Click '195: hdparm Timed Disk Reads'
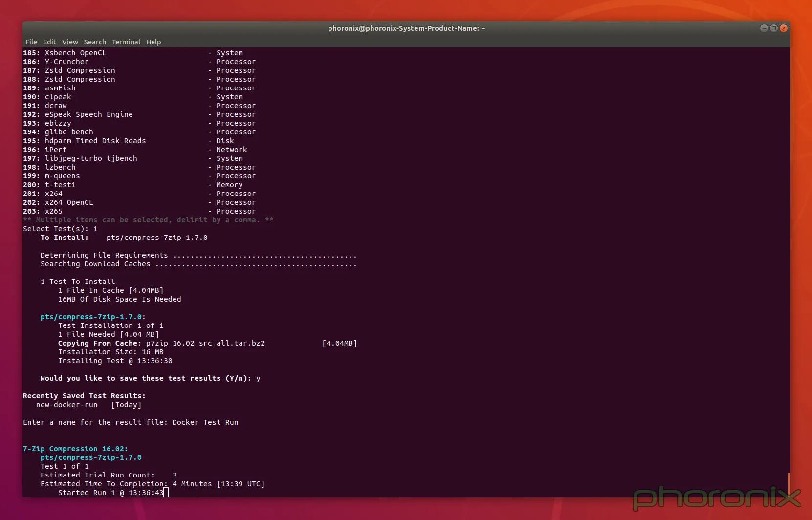This screenshot has height=520, width=812. 84,141
